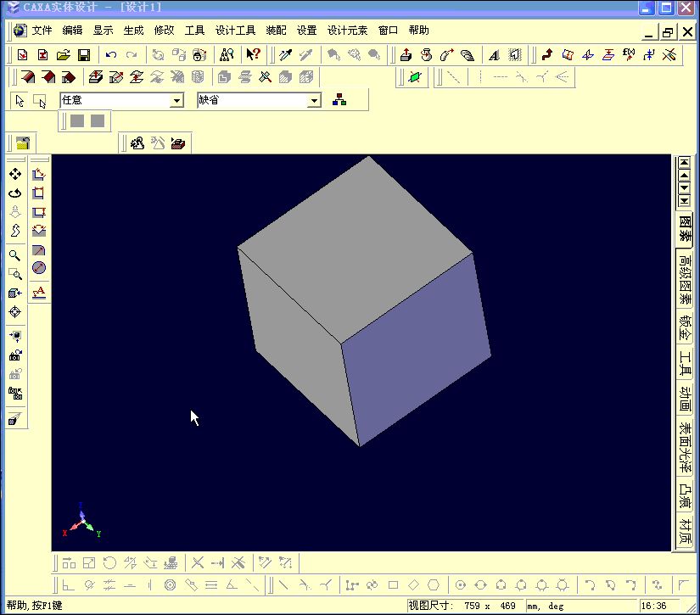
Task: Open the 装配 menu
Action: click(276, 31)
